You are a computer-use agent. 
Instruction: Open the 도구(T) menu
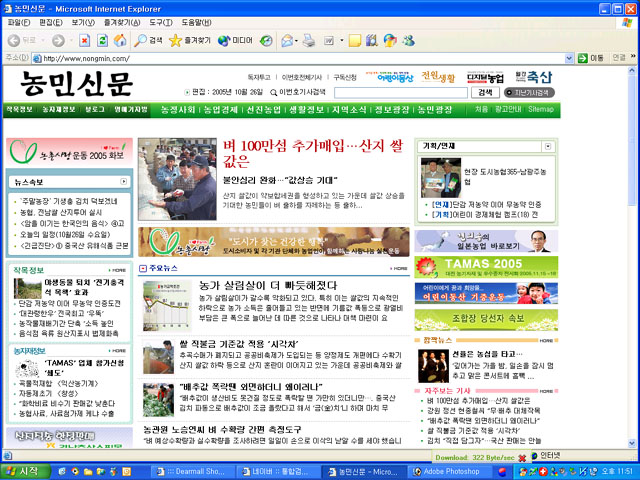coord(160,22)
